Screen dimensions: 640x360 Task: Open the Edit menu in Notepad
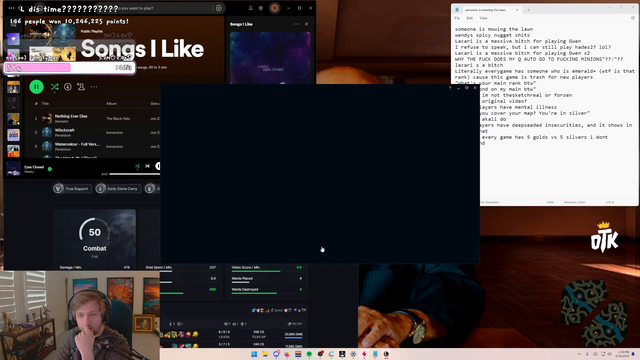470,18
